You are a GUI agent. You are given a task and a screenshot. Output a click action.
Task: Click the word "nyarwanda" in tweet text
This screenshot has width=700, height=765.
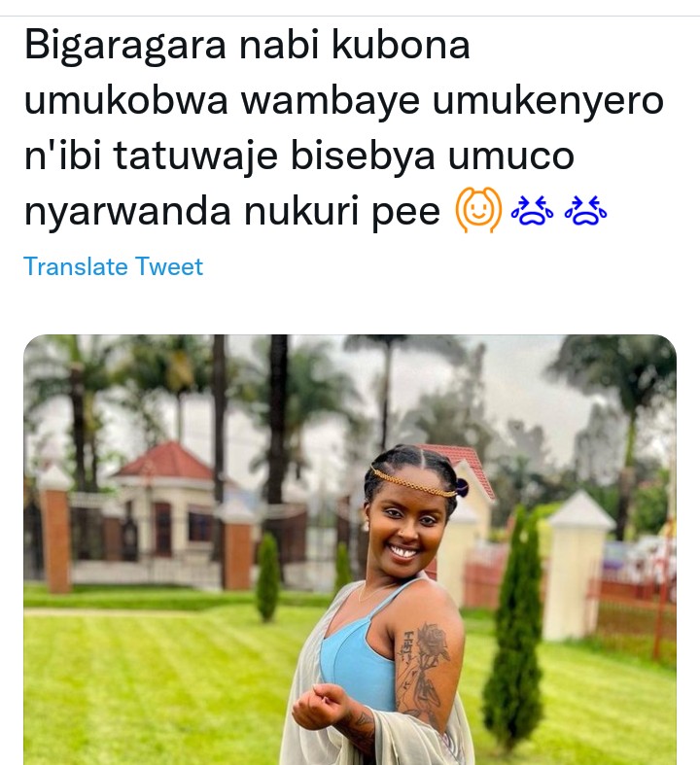coord(127,212)
